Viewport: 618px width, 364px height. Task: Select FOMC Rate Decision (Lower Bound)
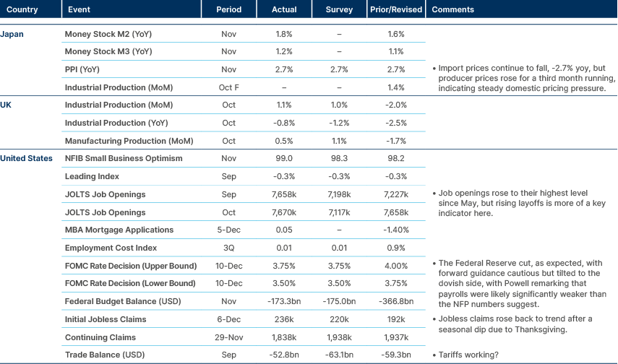(130, 283)
